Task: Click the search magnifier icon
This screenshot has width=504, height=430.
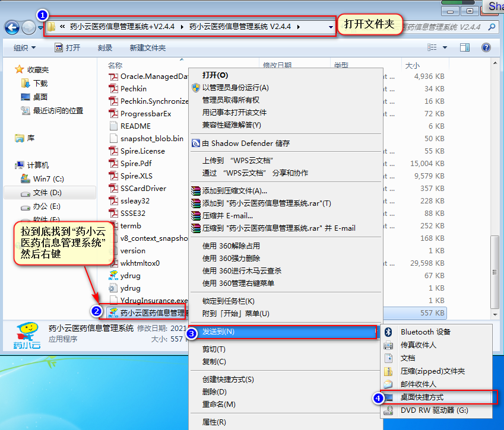Action: [x=492, y=27]
